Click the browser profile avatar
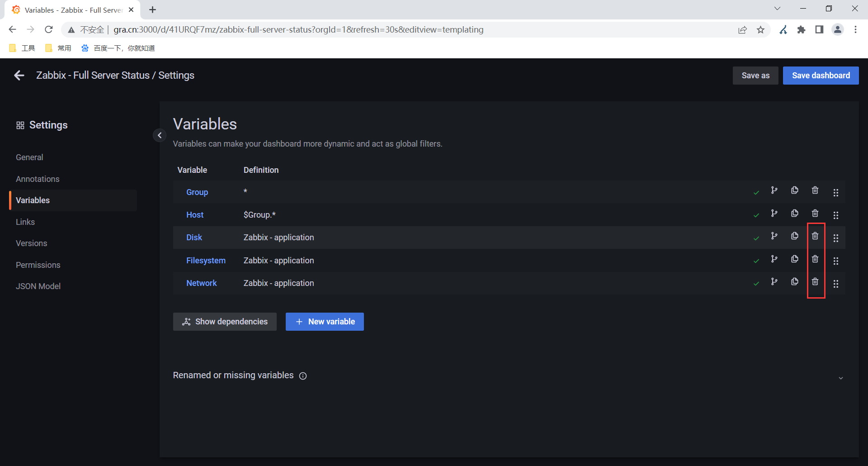This screenshot has height=466, width=868. point(838,30)
